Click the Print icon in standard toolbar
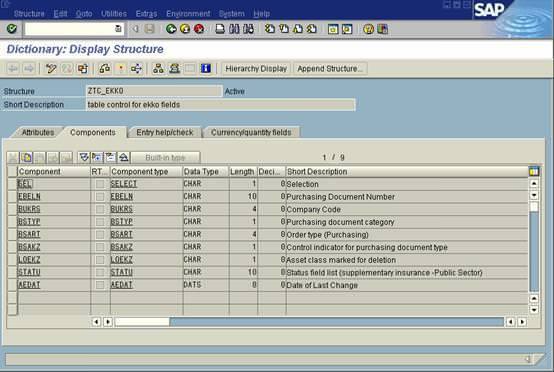This screenshot has height=372, width=554. pyautogui.click(x=220, y=29)
